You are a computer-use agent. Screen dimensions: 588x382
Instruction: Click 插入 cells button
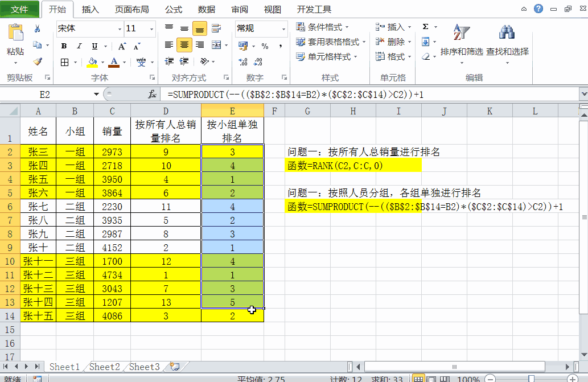pyautogui.click(x=393, y=27)
